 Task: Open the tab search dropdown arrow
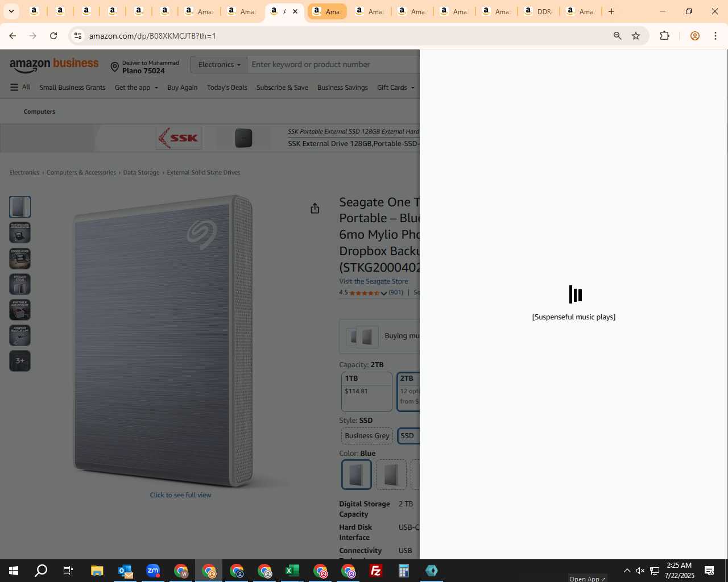pyautogui.click(x=11, y=11)
